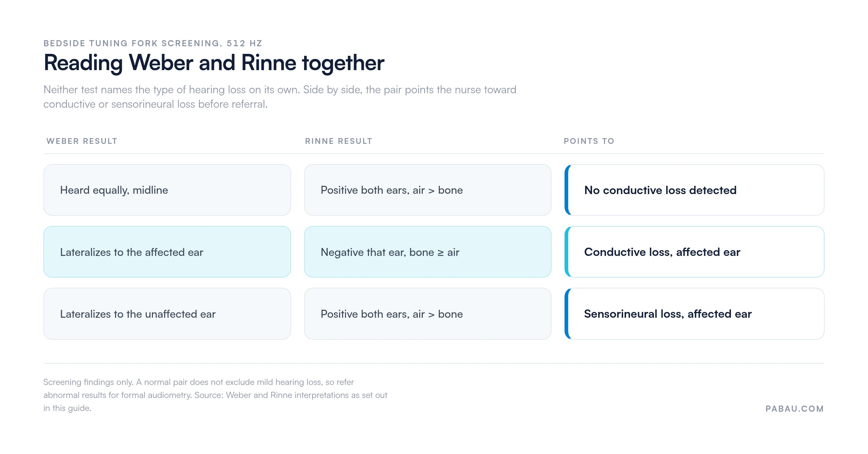Click the 'No conductive loss detected' result card
The image size is (868, 454).
[694, 190]
